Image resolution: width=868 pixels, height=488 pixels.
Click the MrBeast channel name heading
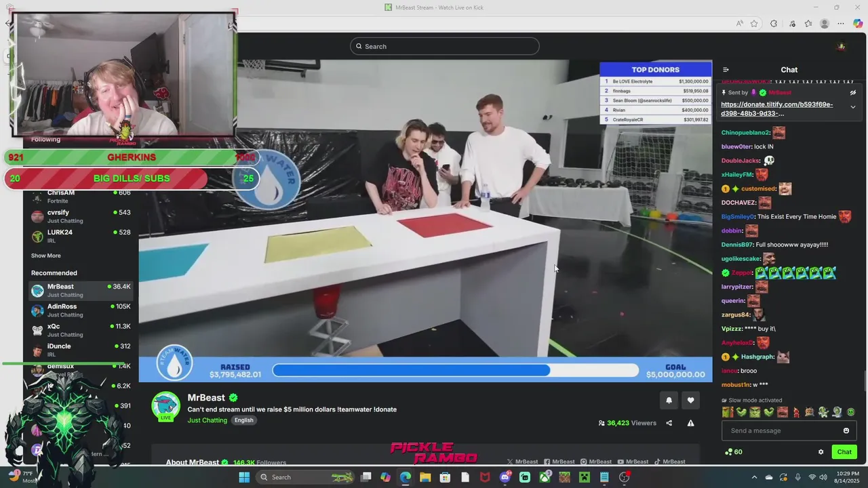(206, 398)
